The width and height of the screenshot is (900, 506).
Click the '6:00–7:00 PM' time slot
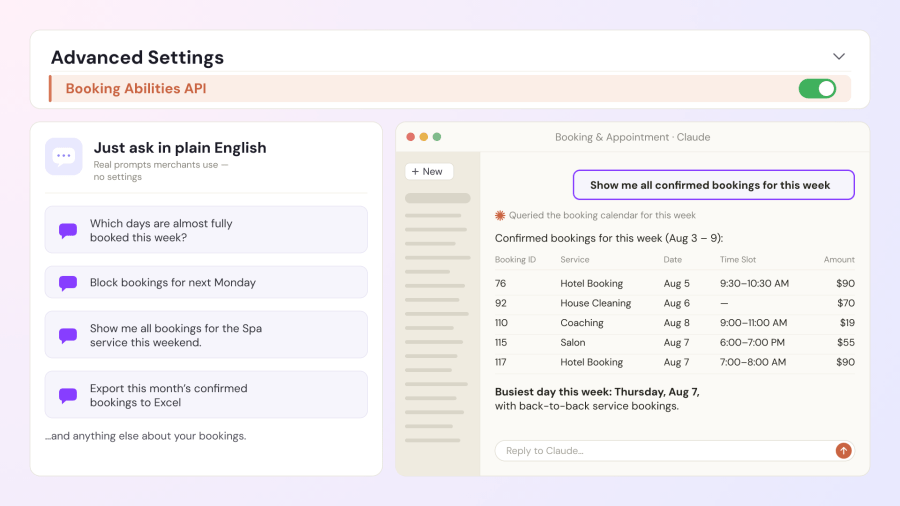[752, 342]
